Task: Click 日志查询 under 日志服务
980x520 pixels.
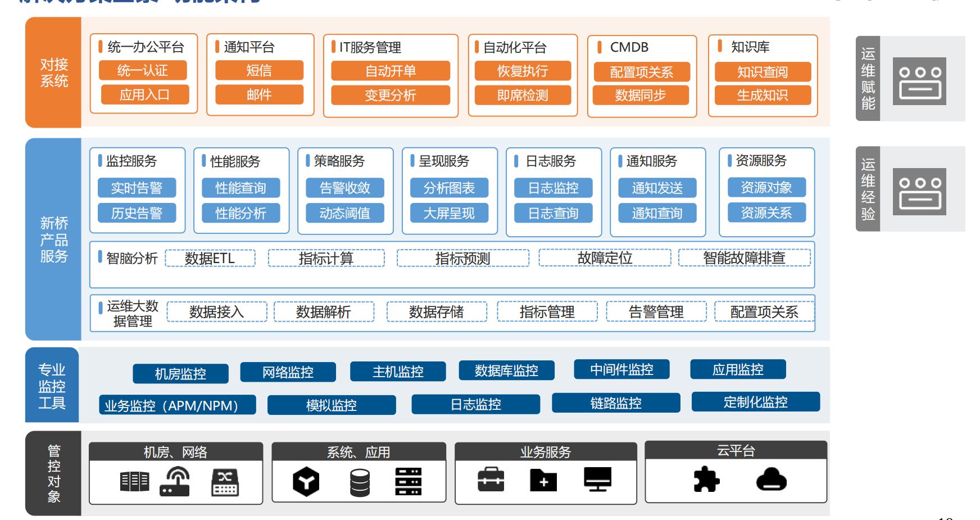Action: click(553, 213)
